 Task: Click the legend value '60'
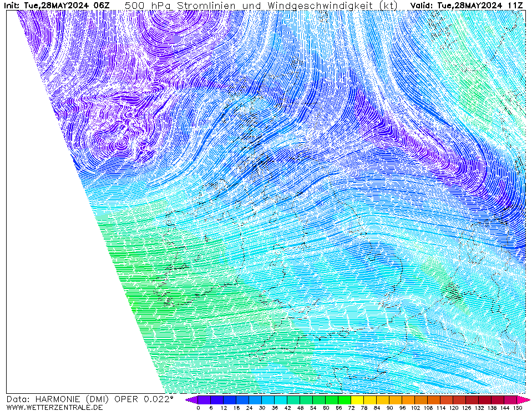326,408
